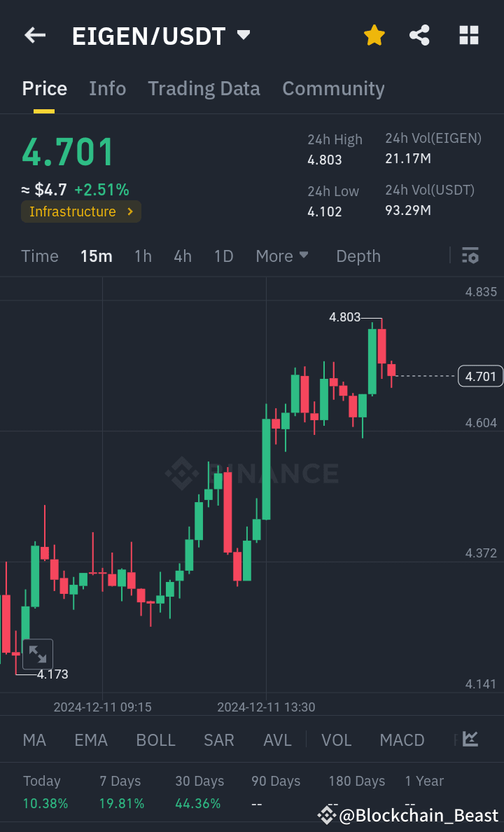Image resolution: width=504 pixels, height=832 pixels.
Task: Open the Infrastructure category link
Action: click(80, 212)
